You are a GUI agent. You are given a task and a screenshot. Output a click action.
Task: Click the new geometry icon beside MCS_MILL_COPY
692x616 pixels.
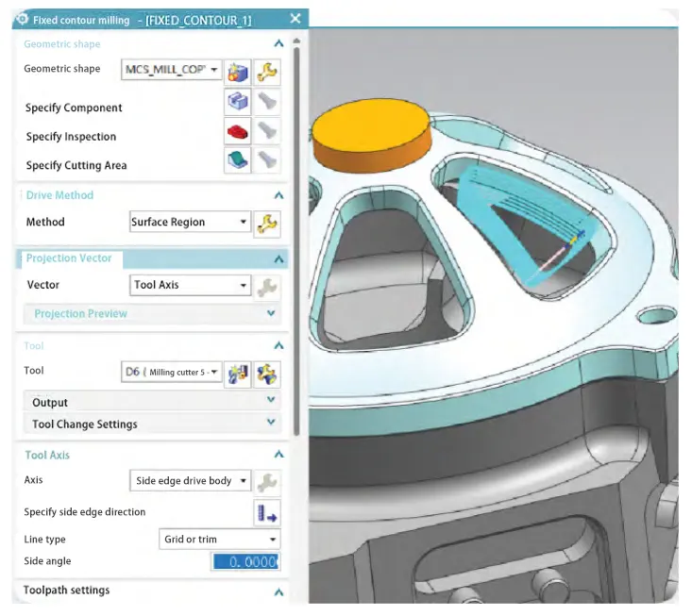click(x=237, y=70)
